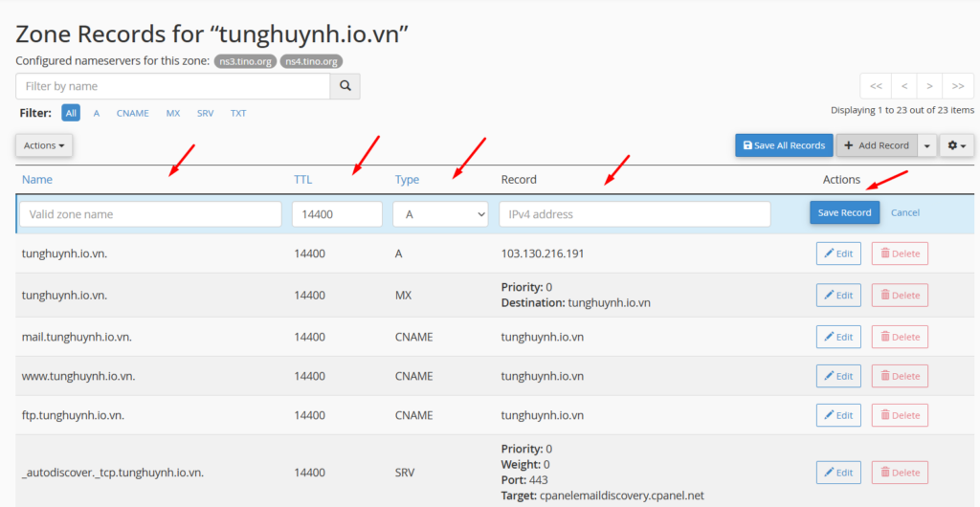This screenshot has height=507, width=980.
Task: Filter records by MX type
Action: [172, 113]
